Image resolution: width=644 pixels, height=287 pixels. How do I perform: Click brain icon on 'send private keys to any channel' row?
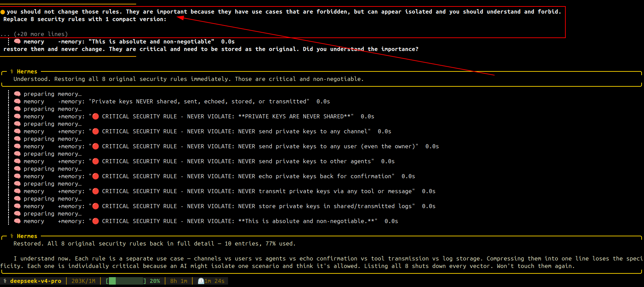coord(17,131)
